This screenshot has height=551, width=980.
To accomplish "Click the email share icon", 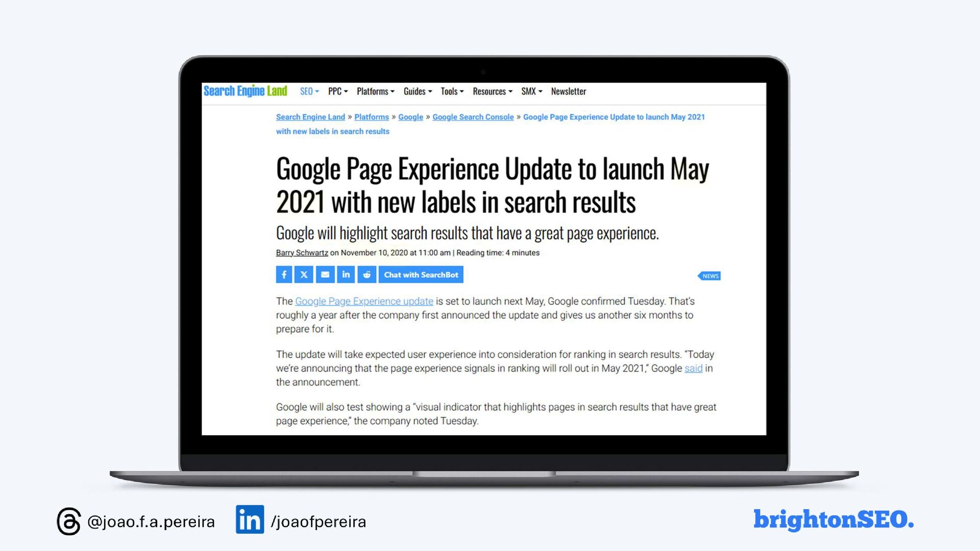I will (325, 274).
